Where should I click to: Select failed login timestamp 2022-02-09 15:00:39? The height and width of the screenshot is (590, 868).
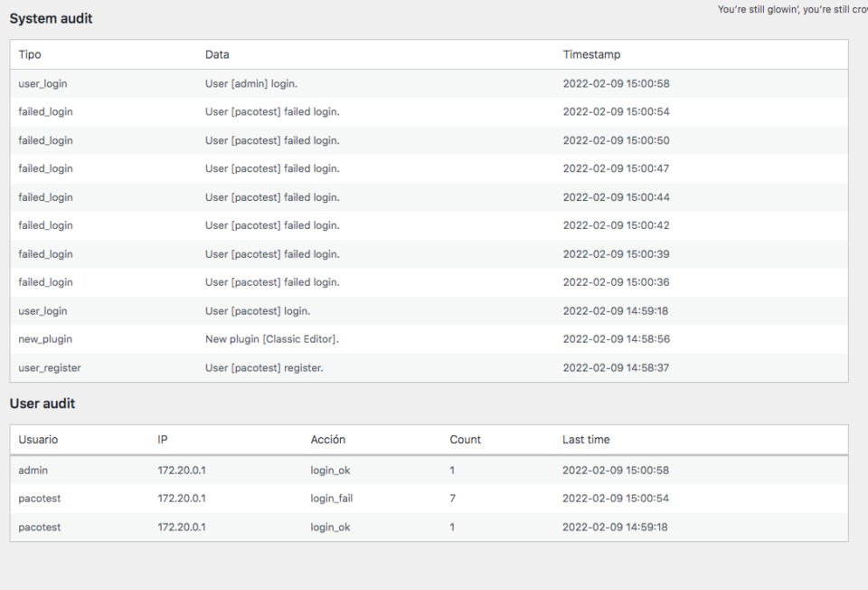616,254
